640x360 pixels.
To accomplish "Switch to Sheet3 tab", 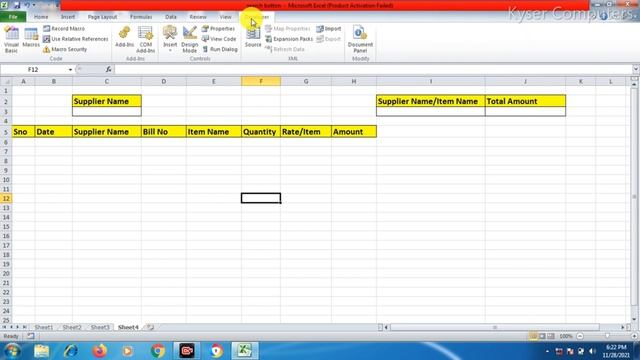I will click(x=100, y=327).
